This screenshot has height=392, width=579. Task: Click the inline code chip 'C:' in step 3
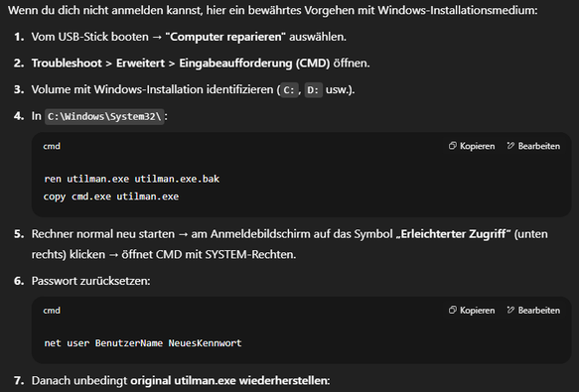(289, 90)
